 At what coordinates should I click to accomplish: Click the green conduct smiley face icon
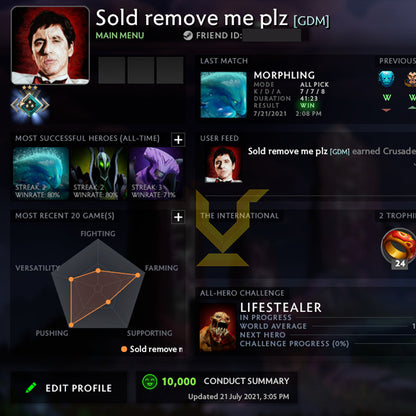tap(149, 381)
